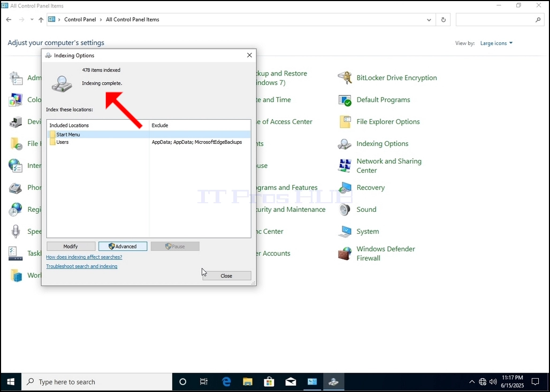Click Modify button
This screenshot has height=392, width=550.
tap(71, 247)
